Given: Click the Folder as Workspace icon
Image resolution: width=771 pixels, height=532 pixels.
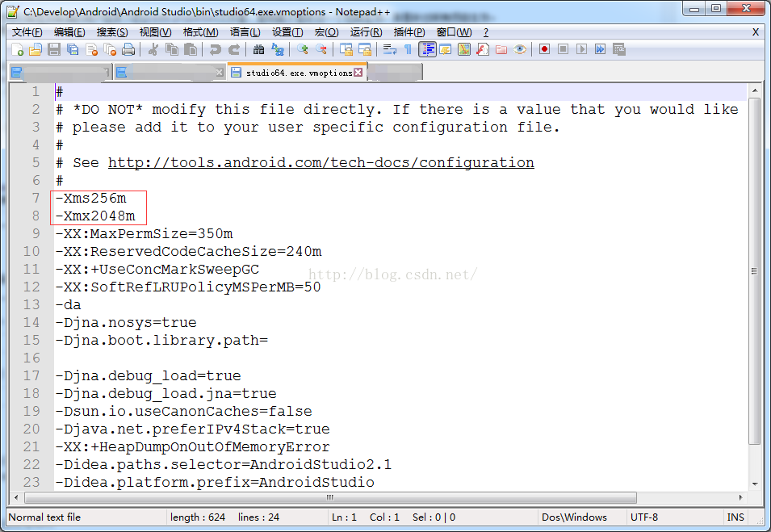Looking at the screenshot, I should 501,49.
